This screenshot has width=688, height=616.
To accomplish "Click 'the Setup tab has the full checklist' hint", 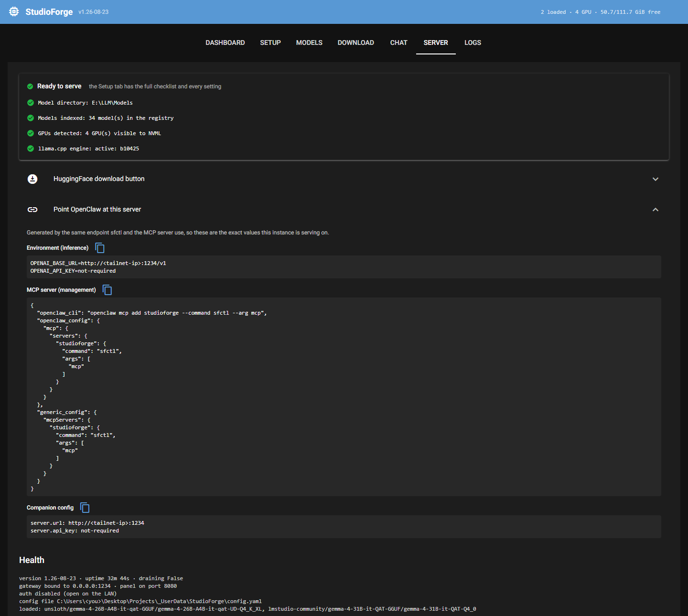I will point(155,86).
